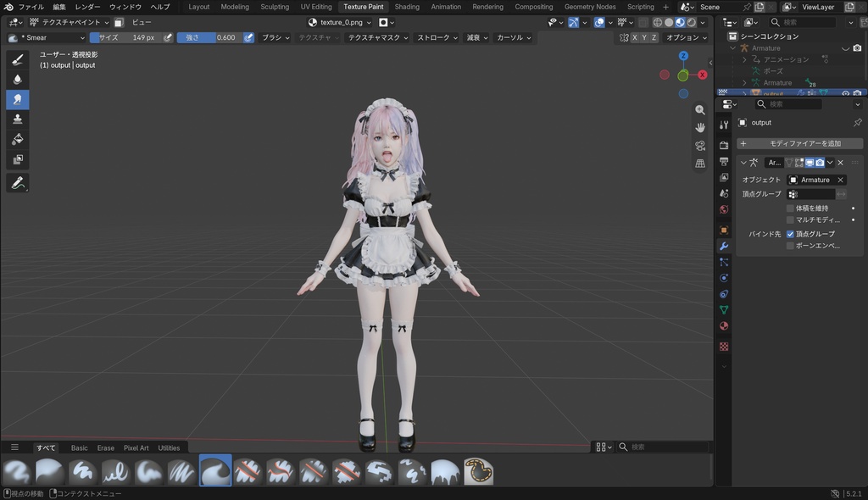Toggle size pressure sensitivity pen icon

tap(168, 37)
